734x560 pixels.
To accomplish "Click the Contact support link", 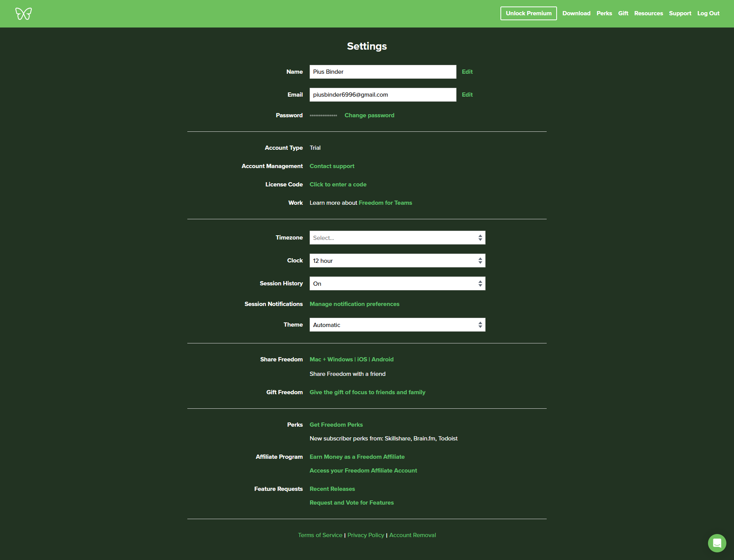I will click(x=332, y=166).
